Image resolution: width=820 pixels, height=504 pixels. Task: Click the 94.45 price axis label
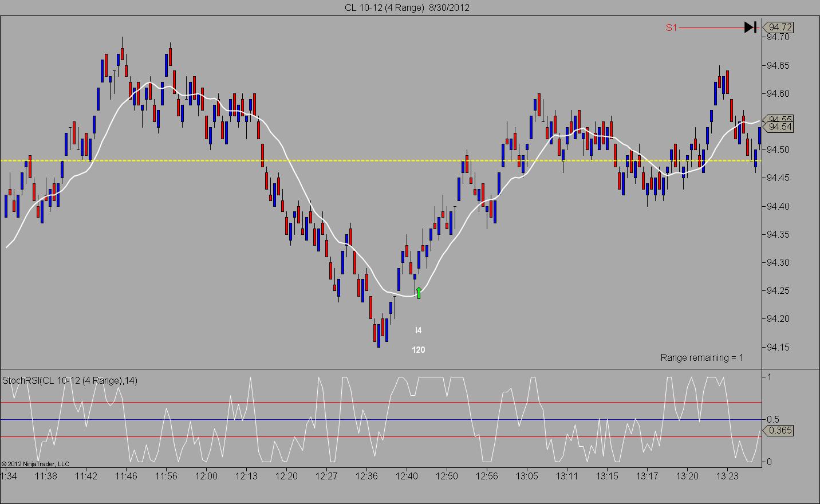(778, 178)
